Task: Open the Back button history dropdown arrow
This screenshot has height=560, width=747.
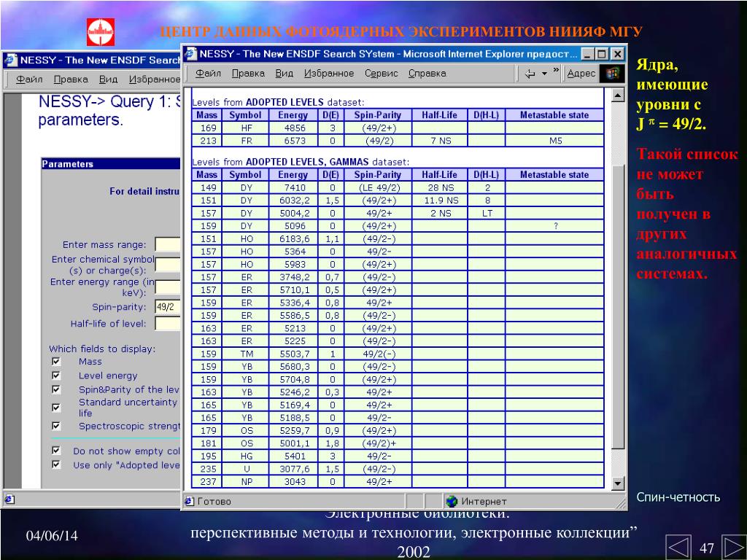Action: point(544,74)
